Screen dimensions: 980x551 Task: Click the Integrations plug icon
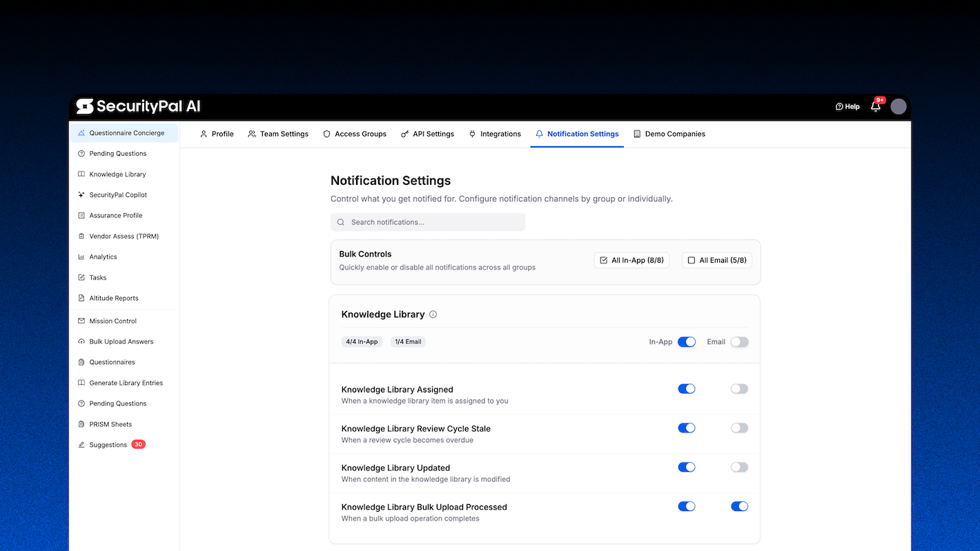[473, 134]
